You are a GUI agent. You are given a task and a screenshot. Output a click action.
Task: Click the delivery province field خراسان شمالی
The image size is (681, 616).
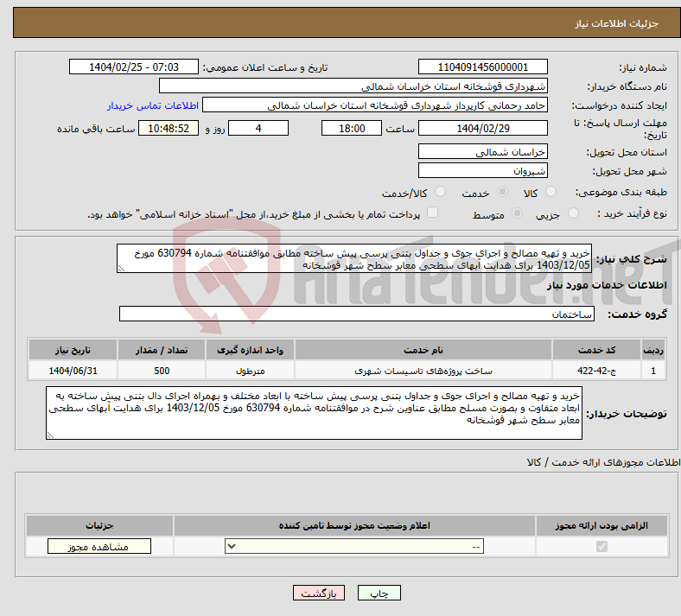(x=482, y=151)
